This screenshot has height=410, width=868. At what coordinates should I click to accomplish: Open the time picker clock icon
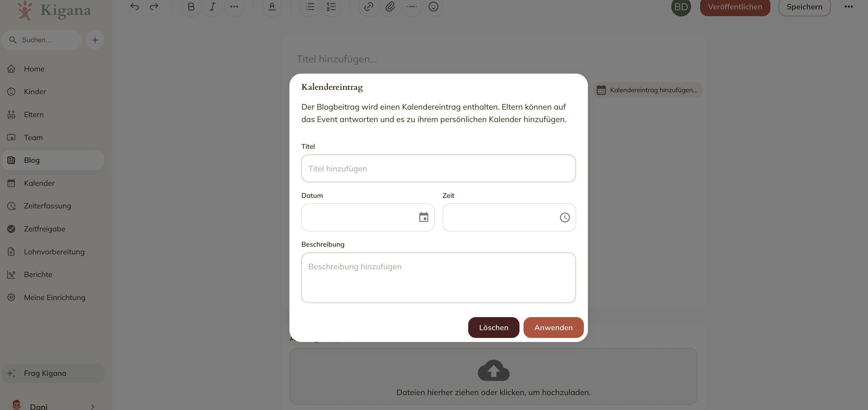(565, 217)
